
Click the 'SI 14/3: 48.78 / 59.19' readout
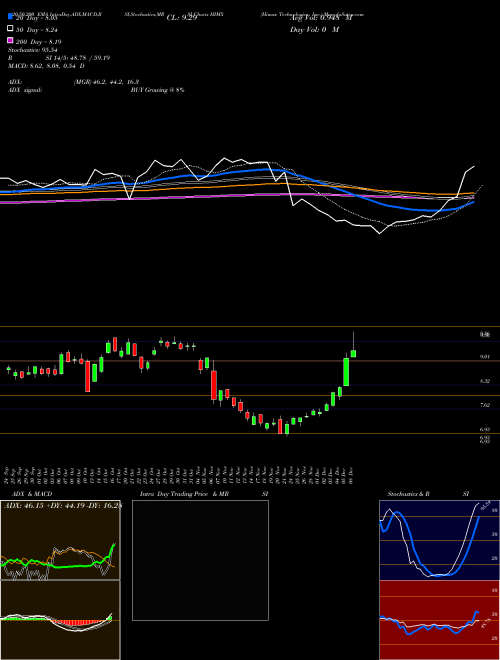[78, 58]
